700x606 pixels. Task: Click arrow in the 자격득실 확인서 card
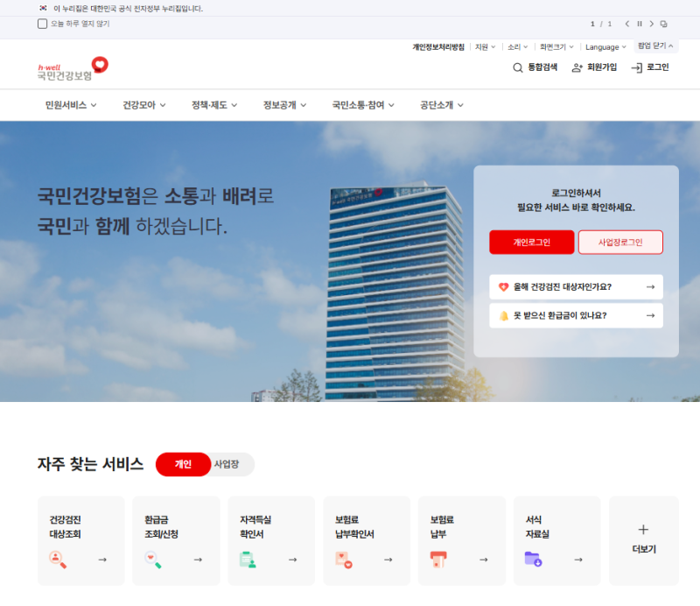click(293, 560)
